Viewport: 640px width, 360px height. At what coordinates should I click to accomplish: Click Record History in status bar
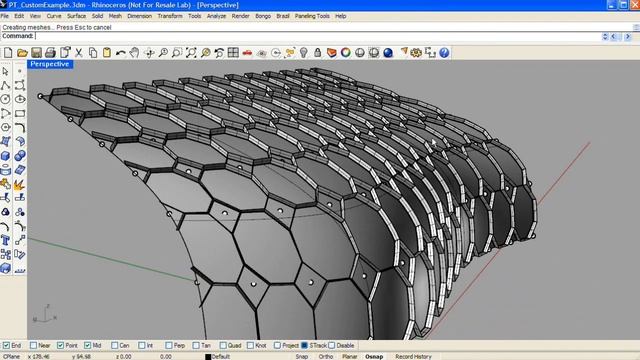coord(413,356)
